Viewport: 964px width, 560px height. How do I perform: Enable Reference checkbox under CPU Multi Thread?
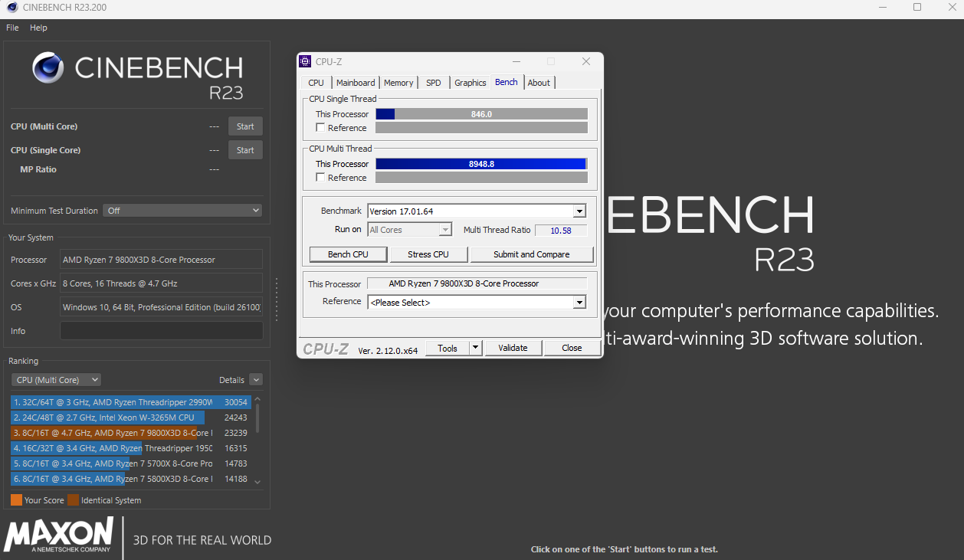pyautogui.click(x=320, y=178)
